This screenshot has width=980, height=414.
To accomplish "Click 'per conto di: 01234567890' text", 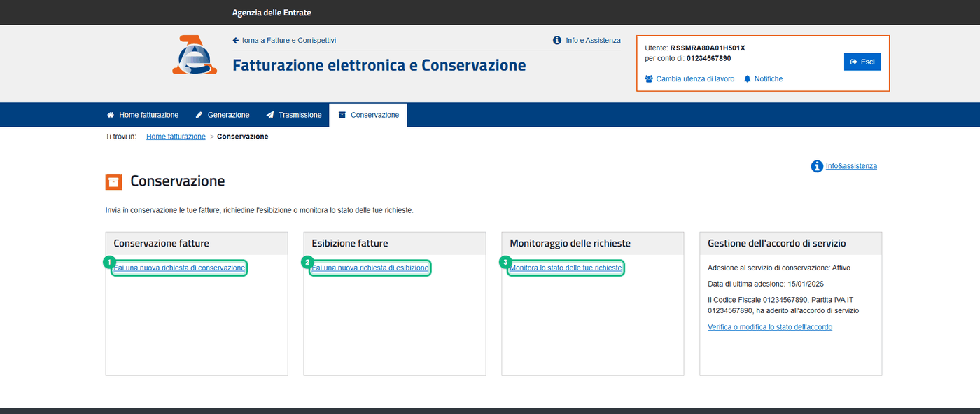I will click(x=688, y=58).
